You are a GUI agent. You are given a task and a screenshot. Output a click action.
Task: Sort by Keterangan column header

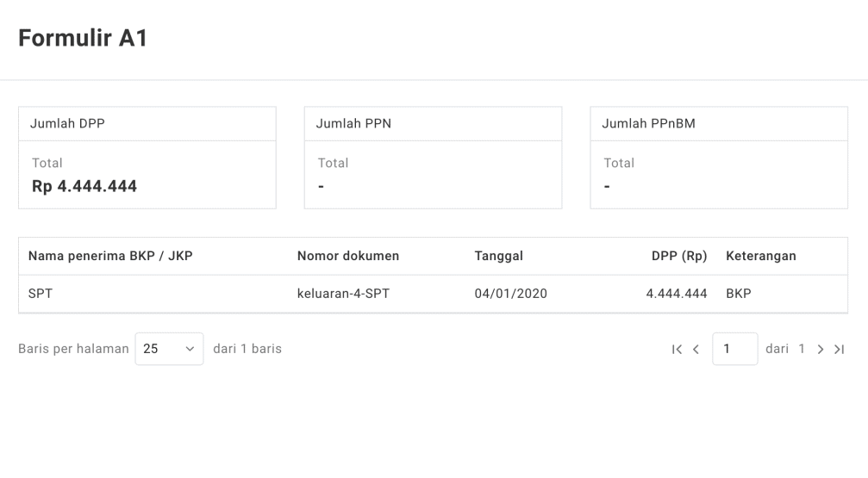click(x=761, y=256)
